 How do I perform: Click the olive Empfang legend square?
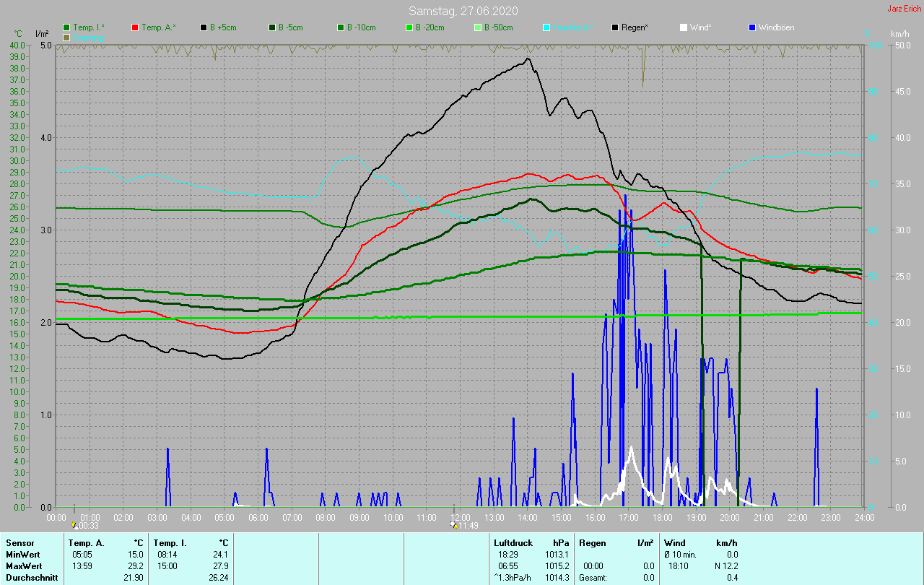67,37
